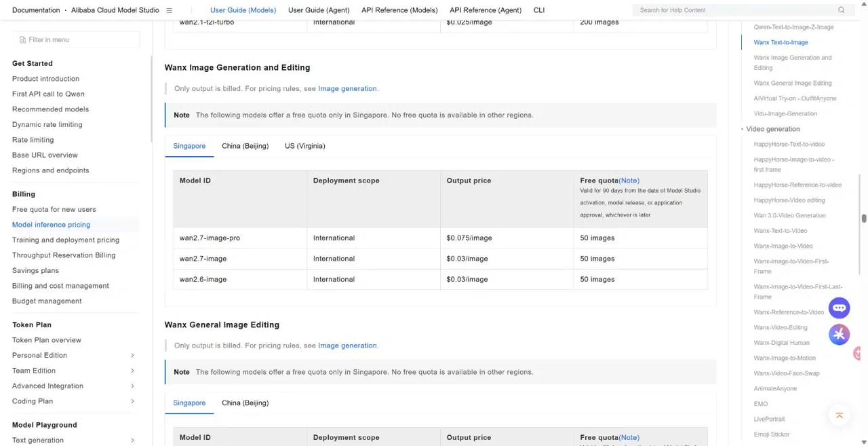Expand Coding Plan section

(132, 401)
